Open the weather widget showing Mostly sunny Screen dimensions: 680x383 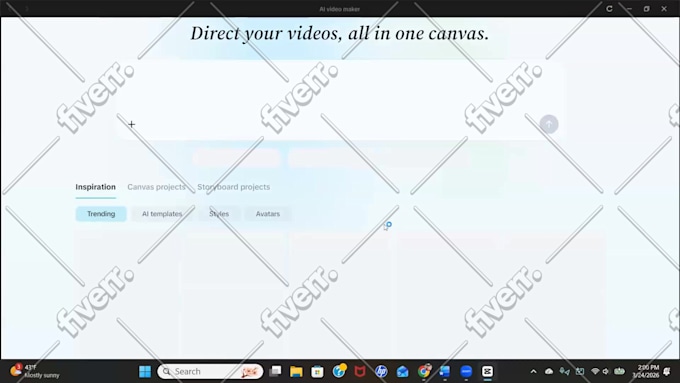coord(35,371)
